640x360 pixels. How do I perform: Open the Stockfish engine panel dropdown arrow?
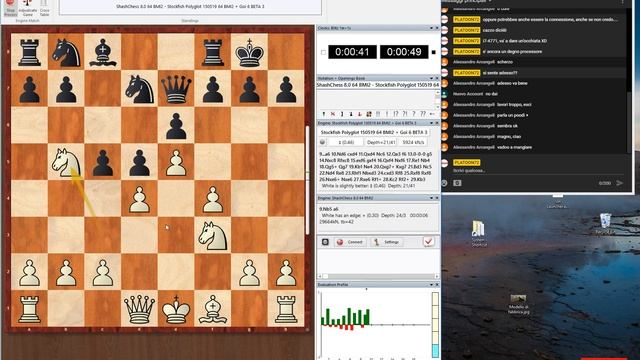[431, 123]
